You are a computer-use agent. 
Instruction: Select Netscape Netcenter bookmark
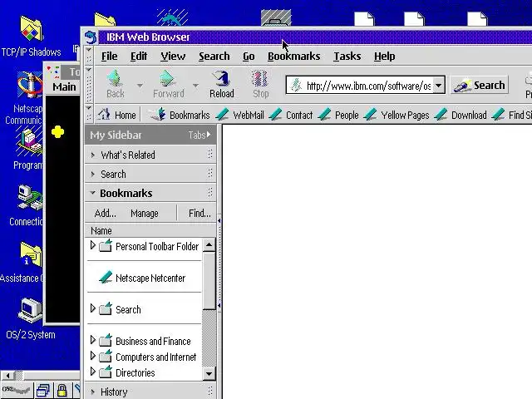point(150,278)
